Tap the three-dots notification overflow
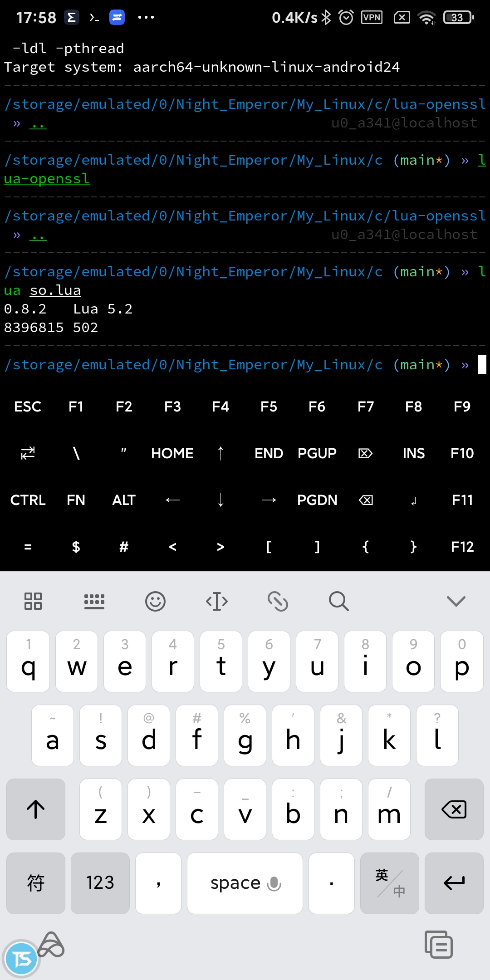490x980 pixels. click(146, 18)
